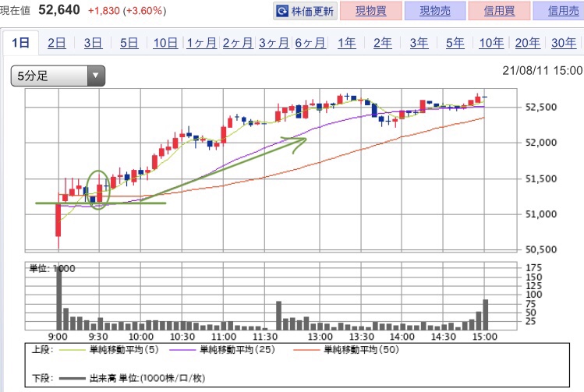Choose the 30年 chart period
This screenshot has height=392, width=584.
[x=564, y=43]
